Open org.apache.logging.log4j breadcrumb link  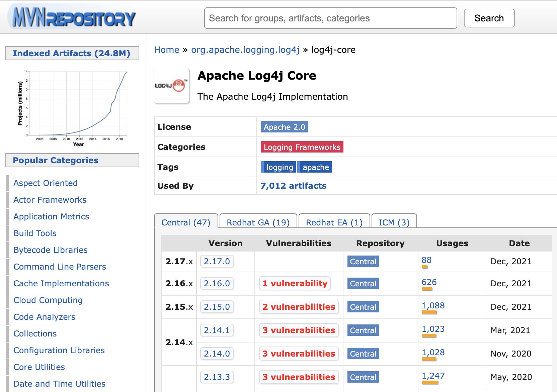pyautogui.click(x=245, y=50)
